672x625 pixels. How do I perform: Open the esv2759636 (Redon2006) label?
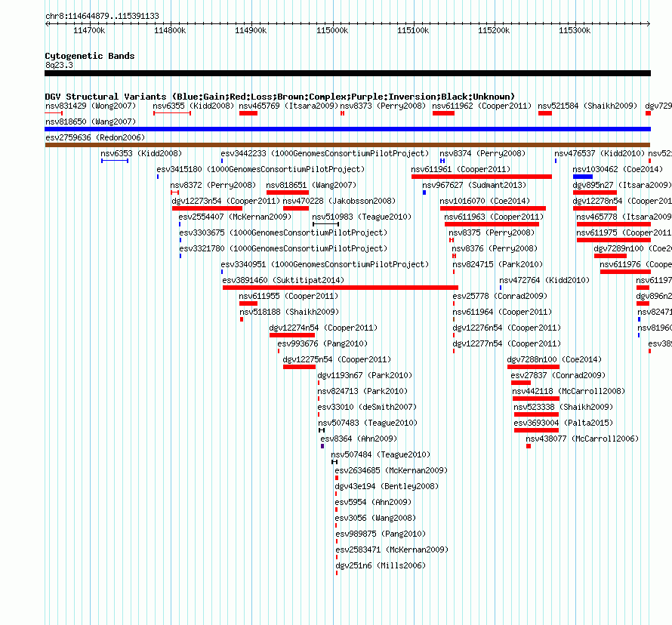click(95, 137)
